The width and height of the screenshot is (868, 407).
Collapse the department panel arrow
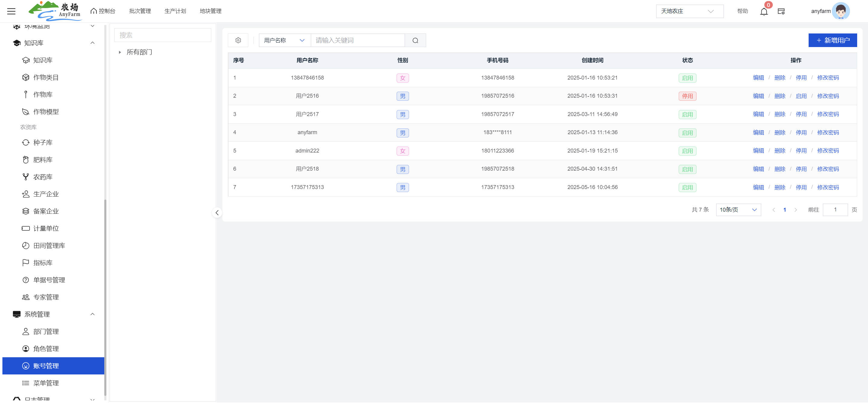pos(217,213)
